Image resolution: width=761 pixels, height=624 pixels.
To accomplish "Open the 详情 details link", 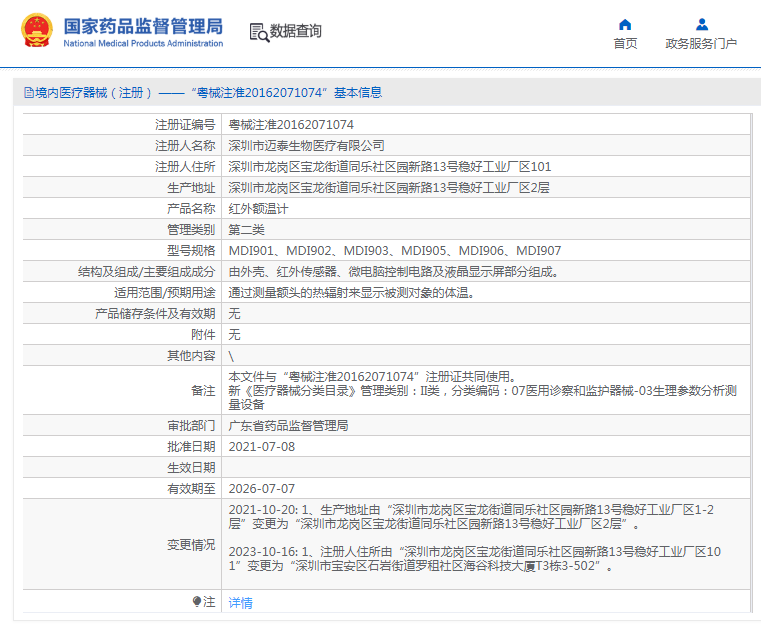I will pos(241,603).
